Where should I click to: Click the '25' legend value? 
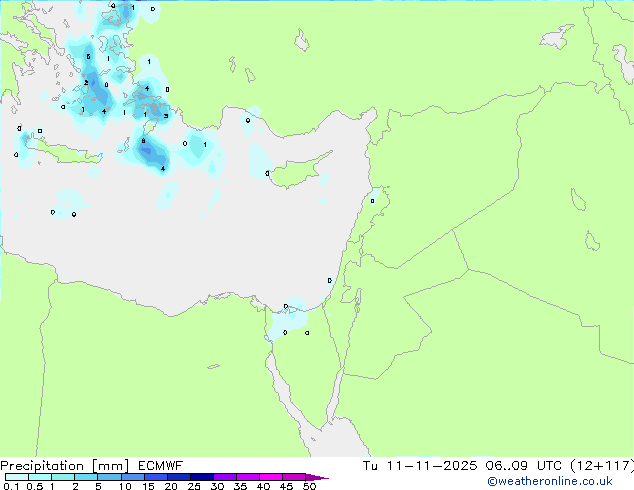coord(194,486)
